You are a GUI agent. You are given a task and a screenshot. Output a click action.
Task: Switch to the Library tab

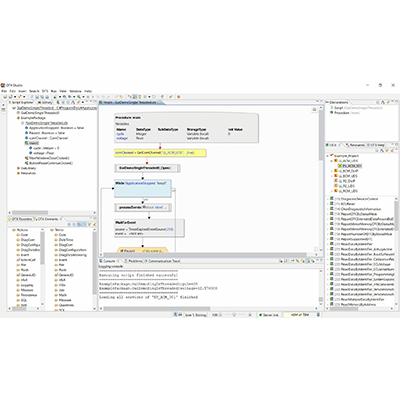(x=45, y=102)
